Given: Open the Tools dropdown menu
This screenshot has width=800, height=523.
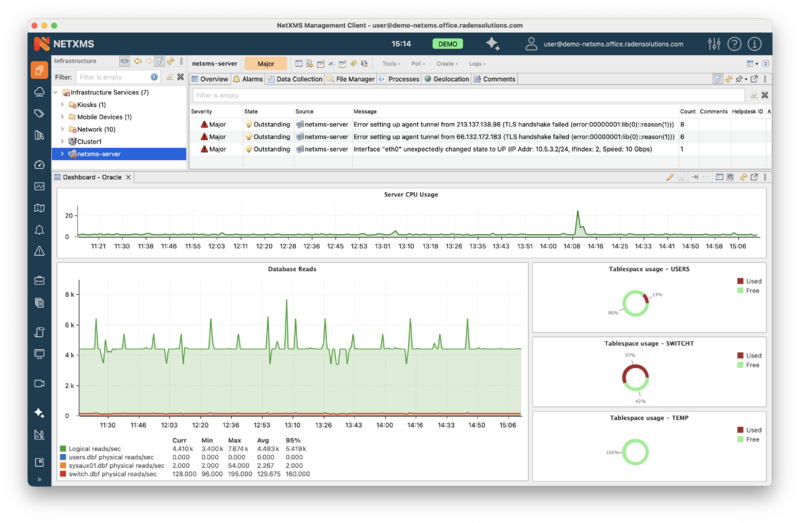Looking at the screenshot, I should pyautogui.click(x=391, y=64).
